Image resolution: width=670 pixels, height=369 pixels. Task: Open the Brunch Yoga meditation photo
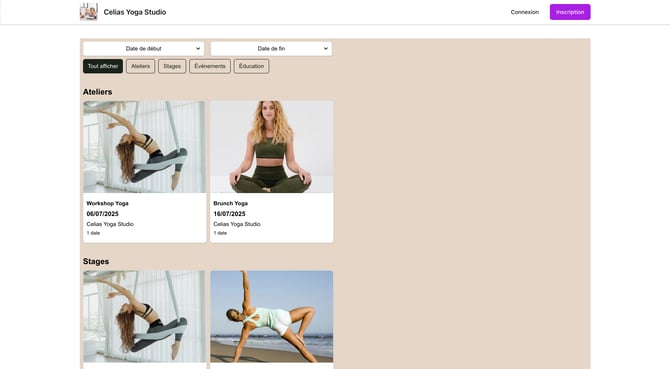[x=272, y=147]
